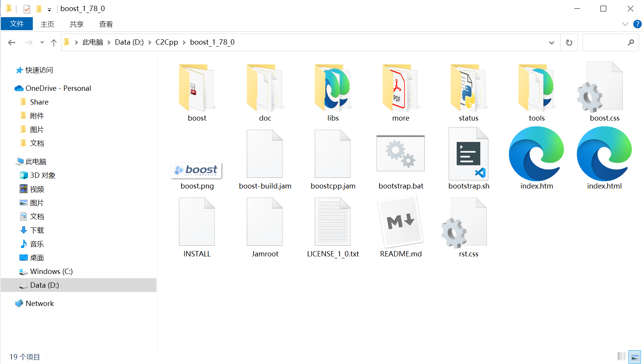Open recent locations dropdown arrow
Image resolution: width=644 pixels, height=364 pixels.
pos(42,42)
